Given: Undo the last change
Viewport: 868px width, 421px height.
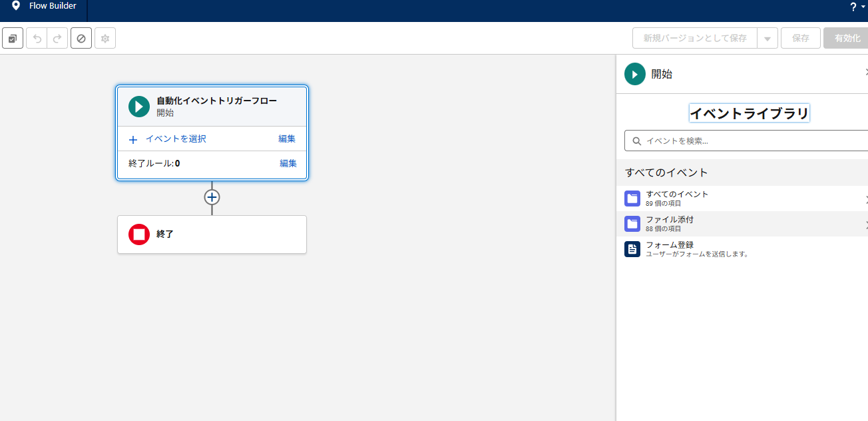Looking at the screenshot, I should (x=37, y=39).
